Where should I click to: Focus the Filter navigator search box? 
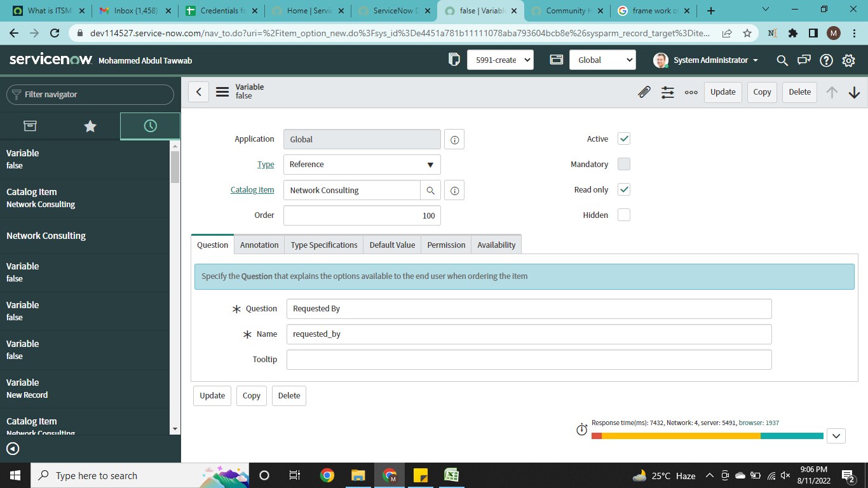click(90, 95)
